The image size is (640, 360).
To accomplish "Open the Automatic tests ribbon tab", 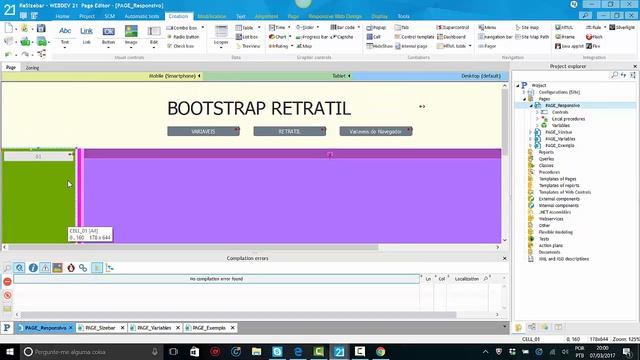I will pos(142,16).
